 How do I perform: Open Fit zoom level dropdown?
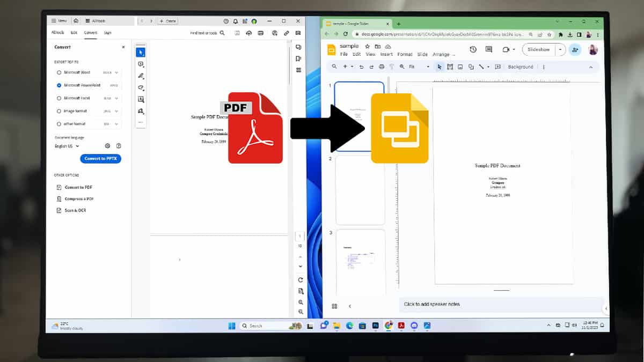[419, 67]
